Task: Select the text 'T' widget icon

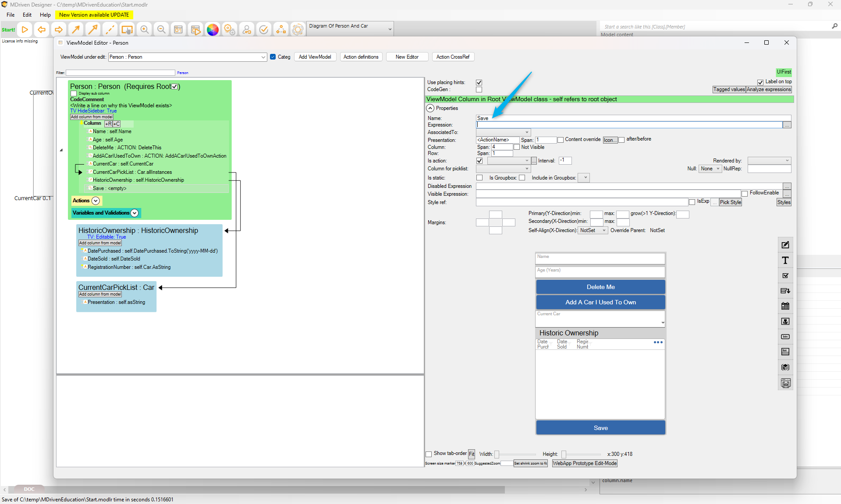Action: click(x=785, y=261)
